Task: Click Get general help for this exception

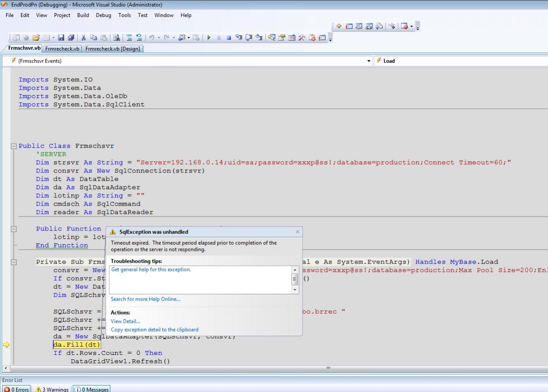Action: coord(151,270)
